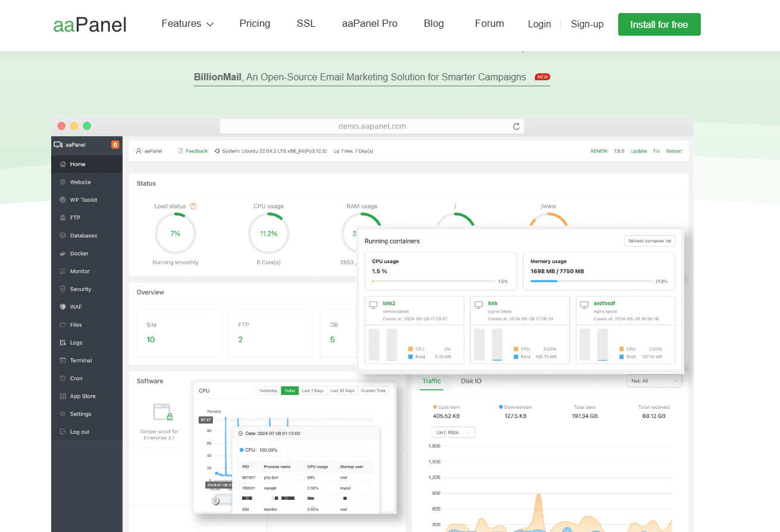Open the Blog nav item
This screenshot has height=532, width=780.
point(434,24)
